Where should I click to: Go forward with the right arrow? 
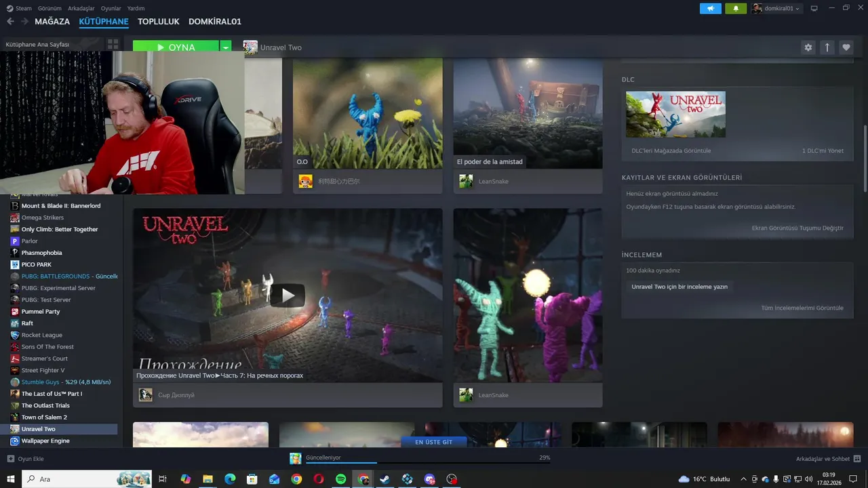24,22
